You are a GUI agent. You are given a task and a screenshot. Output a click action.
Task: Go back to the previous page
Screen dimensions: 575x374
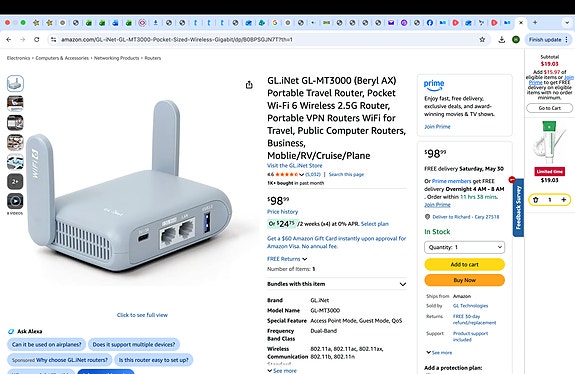tap(9, 40)
